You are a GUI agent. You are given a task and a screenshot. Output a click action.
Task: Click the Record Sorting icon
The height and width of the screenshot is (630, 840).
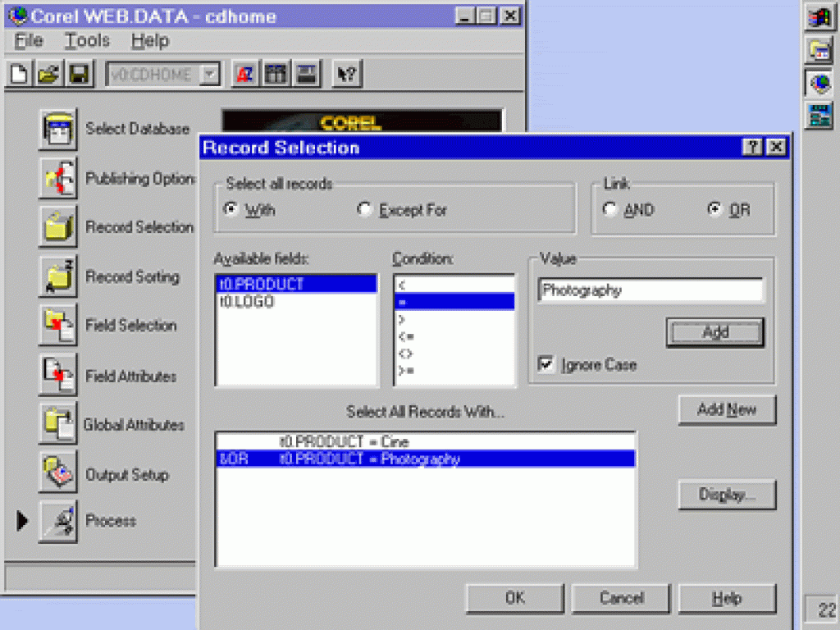click(57, 276)
